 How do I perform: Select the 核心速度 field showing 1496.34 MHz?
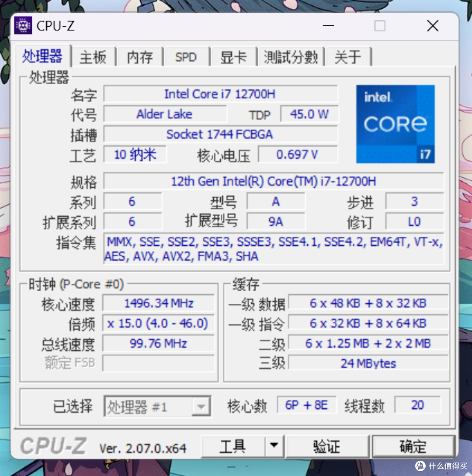pos(158,303)
